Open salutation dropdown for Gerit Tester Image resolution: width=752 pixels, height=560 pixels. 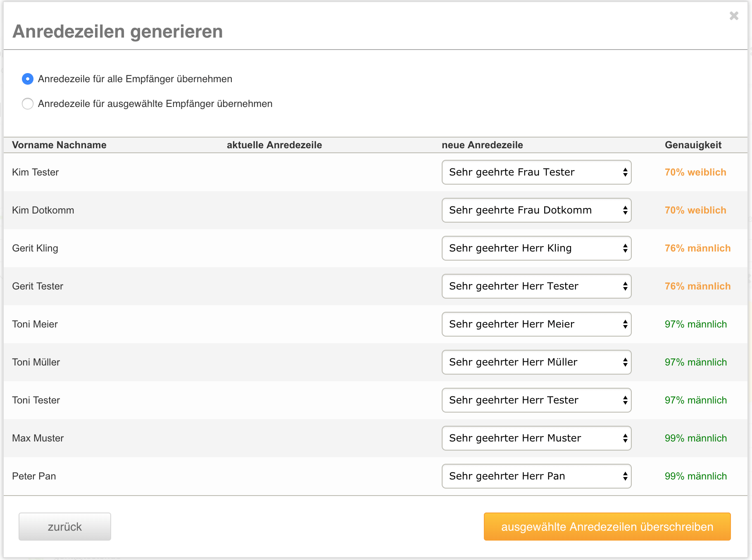click(536, 286)
